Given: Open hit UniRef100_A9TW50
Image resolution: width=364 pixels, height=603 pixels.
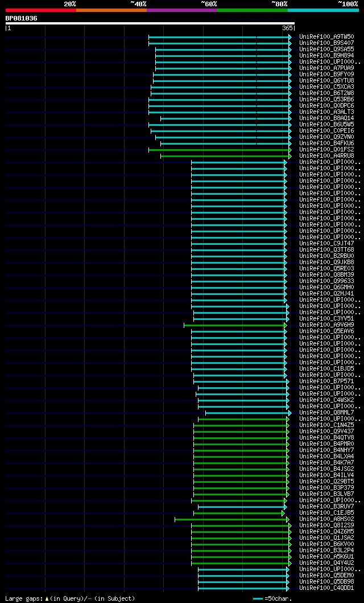Looking at the screenshot, I should 327,37.
